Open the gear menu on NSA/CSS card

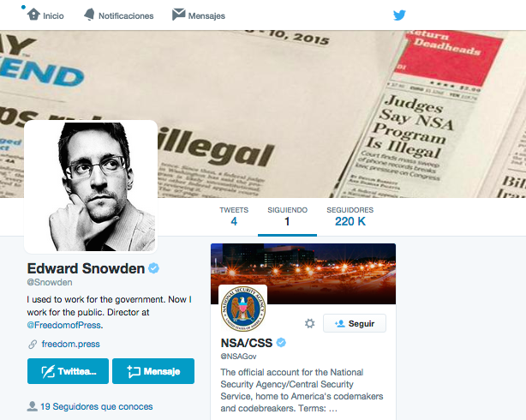point(309,323)
